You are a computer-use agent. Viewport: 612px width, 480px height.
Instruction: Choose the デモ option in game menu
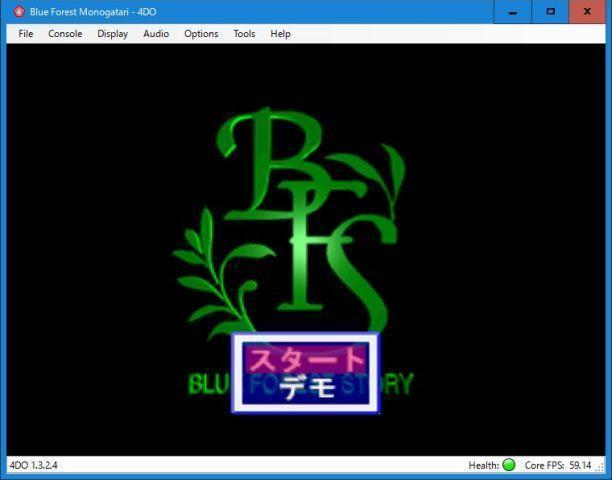pyautogui.click(x=306, y=388)
